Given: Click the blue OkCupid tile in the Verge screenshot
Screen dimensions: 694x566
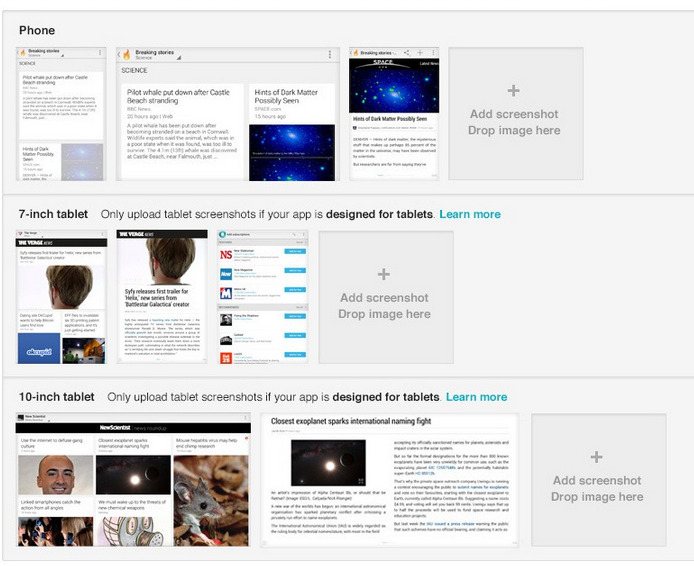Looking at the screenshot, I should (38, 349).
